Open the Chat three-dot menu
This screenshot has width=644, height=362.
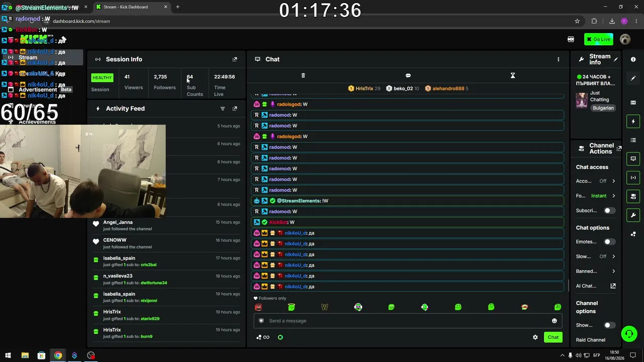pyautogui.click(x=558, y=59)
